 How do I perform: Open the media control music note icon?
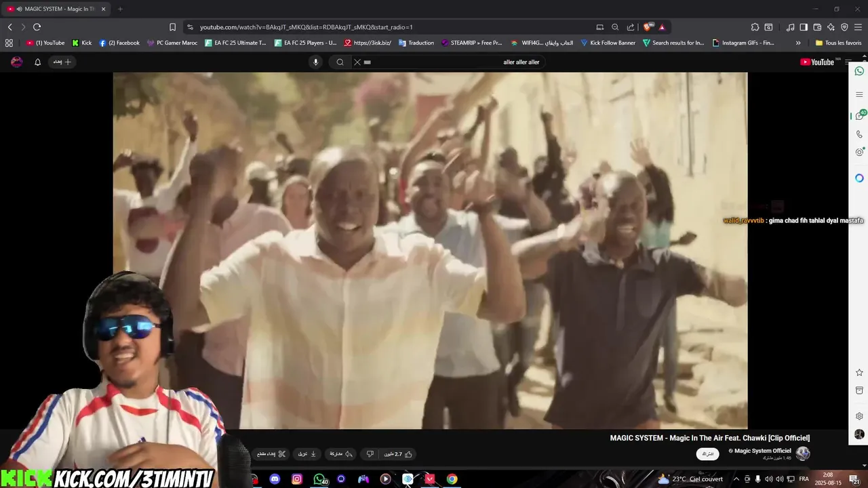pos(790,27)
